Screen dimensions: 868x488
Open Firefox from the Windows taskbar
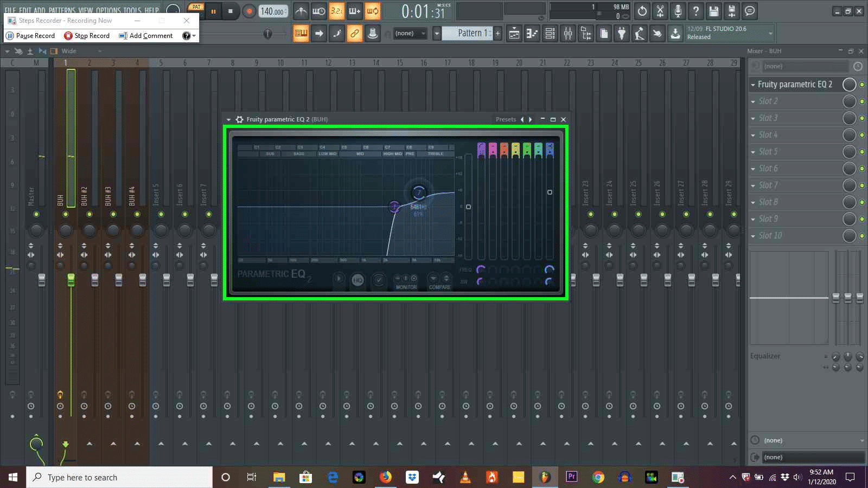pos(386,477)
